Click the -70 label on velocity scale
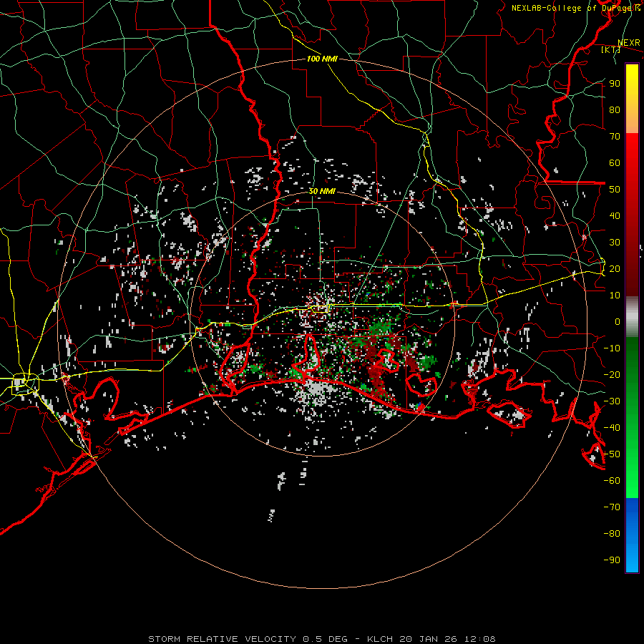 [x=612, y=507]
